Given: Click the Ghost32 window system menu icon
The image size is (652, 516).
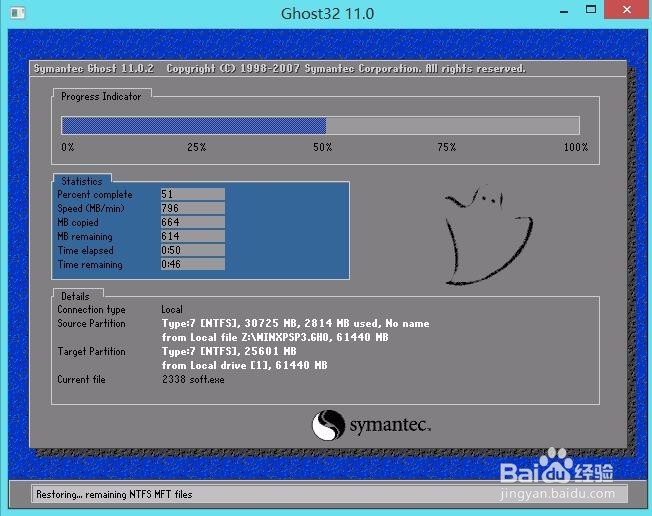Looking at the screenshot, I should (x=17, y=13).
